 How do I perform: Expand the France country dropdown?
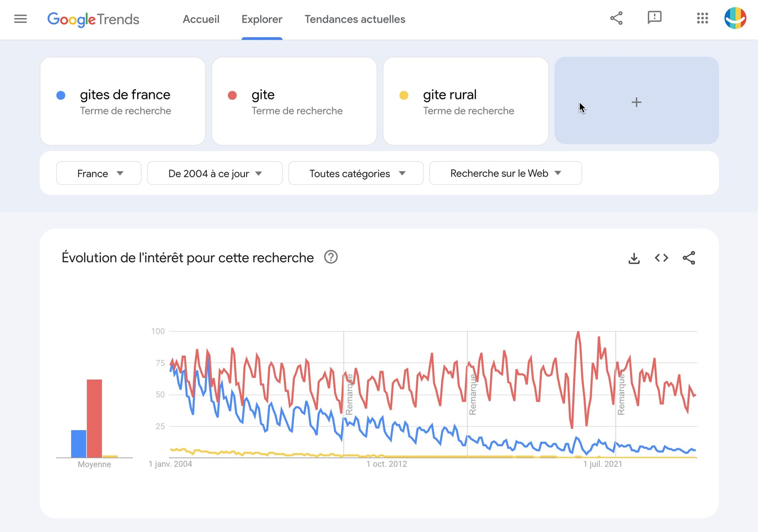(99, 173)
